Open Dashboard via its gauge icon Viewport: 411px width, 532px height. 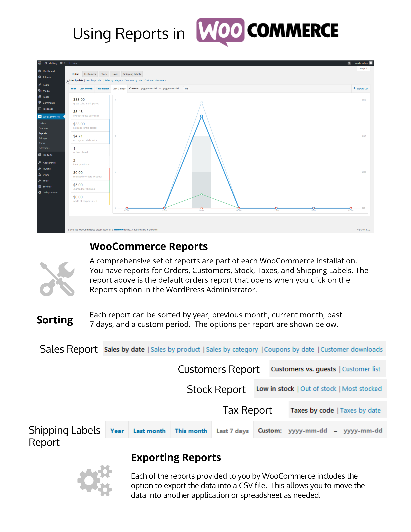click(40, 71)
